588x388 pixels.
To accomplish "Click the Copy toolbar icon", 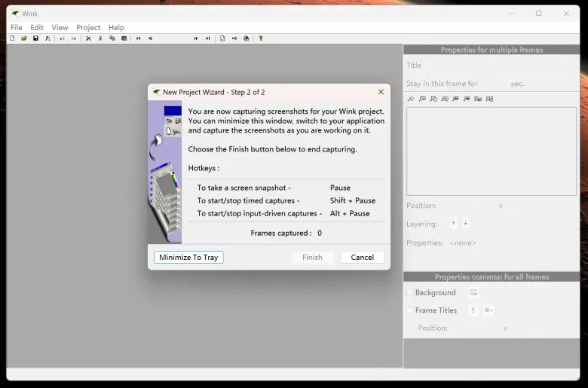I will click(112, 38).
